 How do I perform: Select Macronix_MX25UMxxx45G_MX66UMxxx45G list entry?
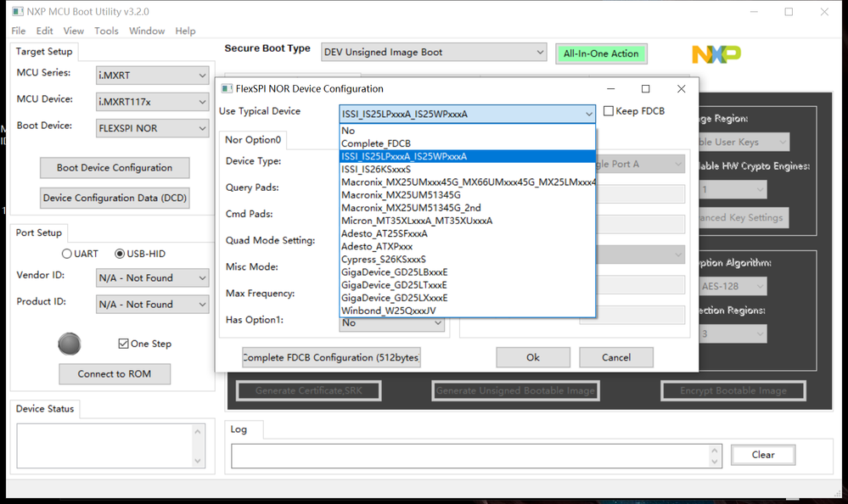[x=467, y=182]
